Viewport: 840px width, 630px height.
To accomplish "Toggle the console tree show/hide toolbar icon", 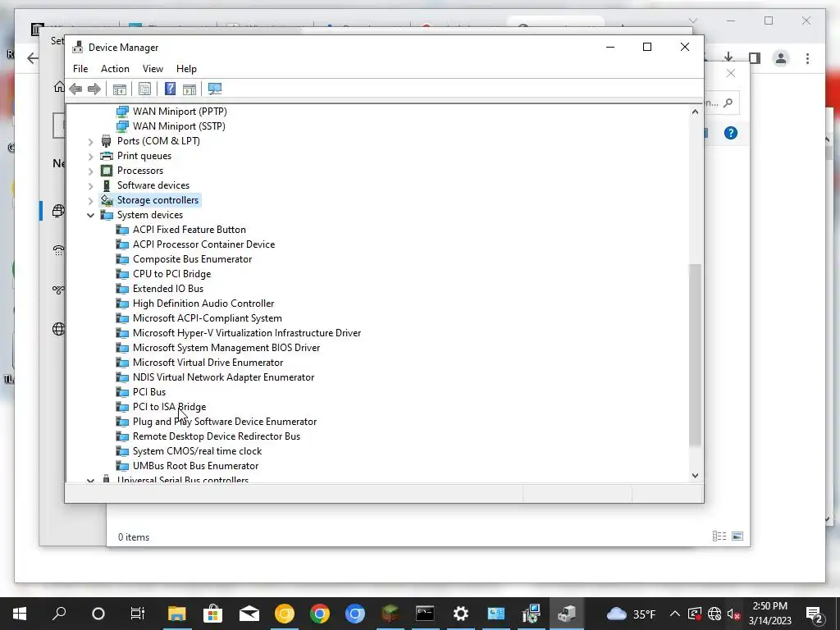I will point(120,89).
